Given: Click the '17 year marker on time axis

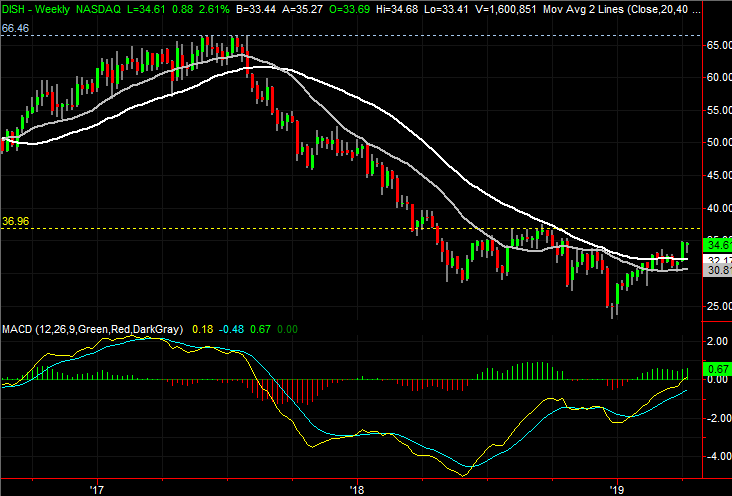Looking at the screenshot, I should coord(96,488).
